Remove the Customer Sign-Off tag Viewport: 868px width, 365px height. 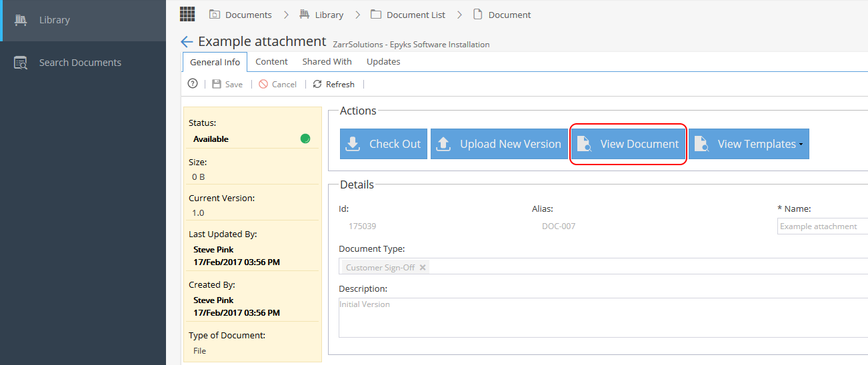coord(423,267)
